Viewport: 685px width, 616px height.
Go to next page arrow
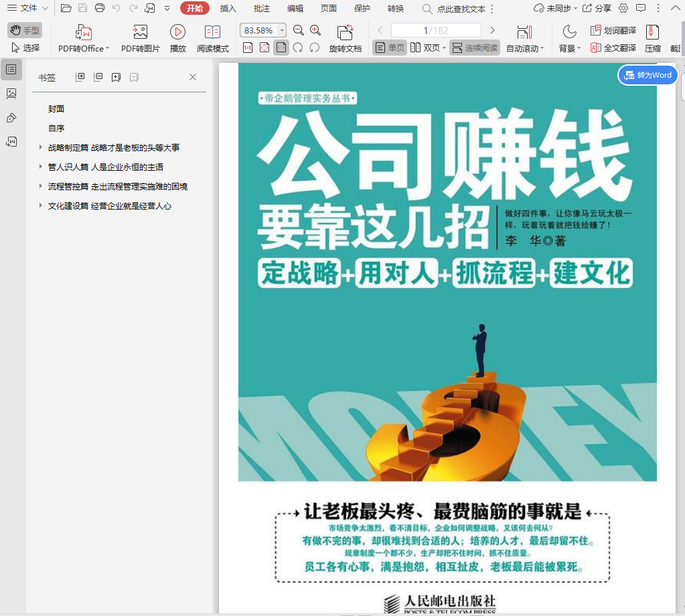(x=492, y=30)
